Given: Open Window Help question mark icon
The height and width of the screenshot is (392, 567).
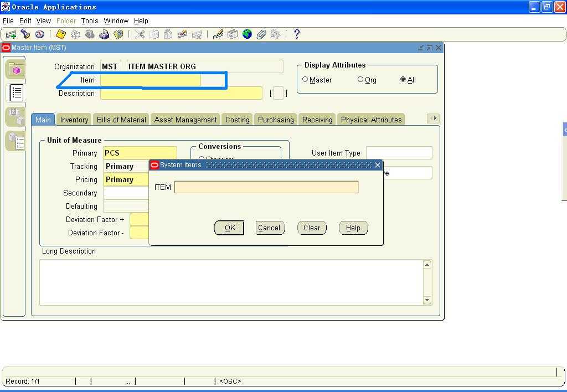Looking at the screenshot, I should click(x=297, y=34).
